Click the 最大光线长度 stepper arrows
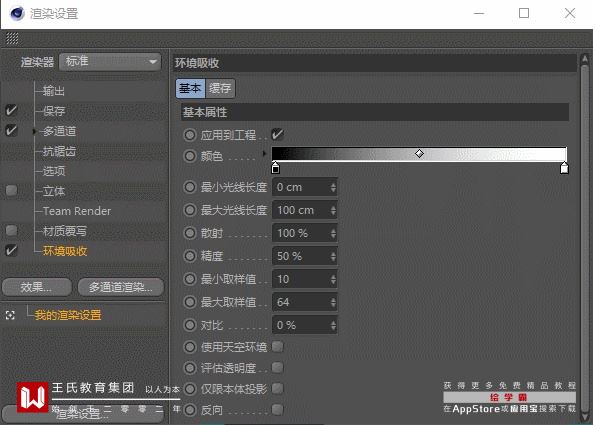Image resolution: width=593 pixels, height=425 pixels. tap(333, 210)
